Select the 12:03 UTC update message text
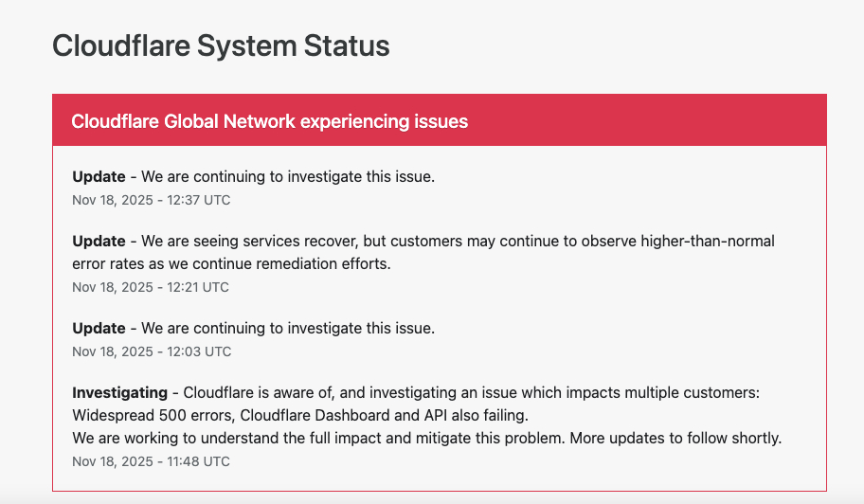The image size is (864, 504). [287, 329]
